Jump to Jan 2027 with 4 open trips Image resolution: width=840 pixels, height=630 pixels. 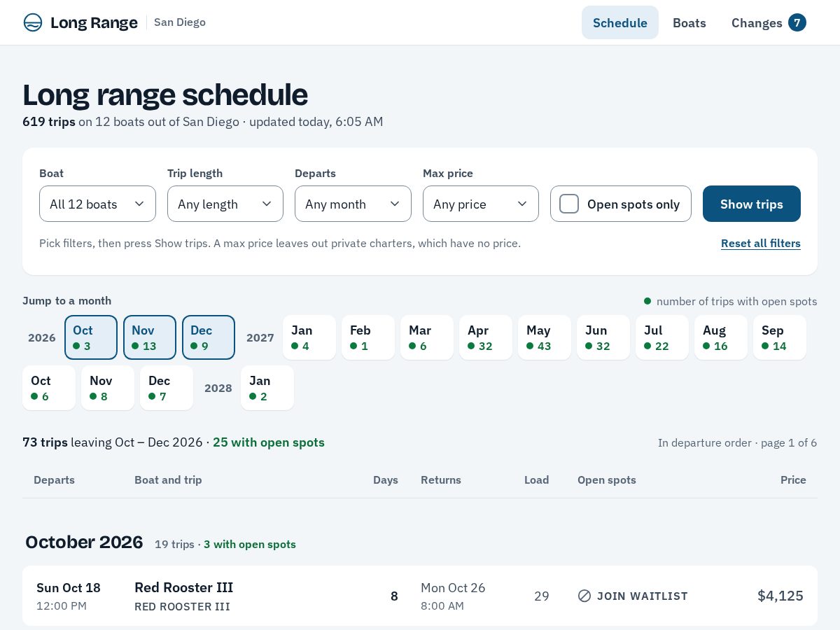point(309,337)
